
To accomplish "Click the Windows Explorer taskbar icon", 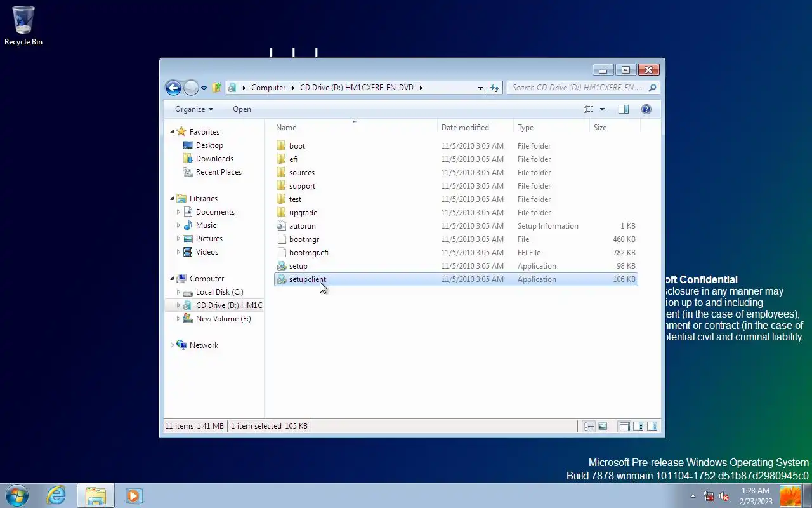I will click(x=96, y=495).
